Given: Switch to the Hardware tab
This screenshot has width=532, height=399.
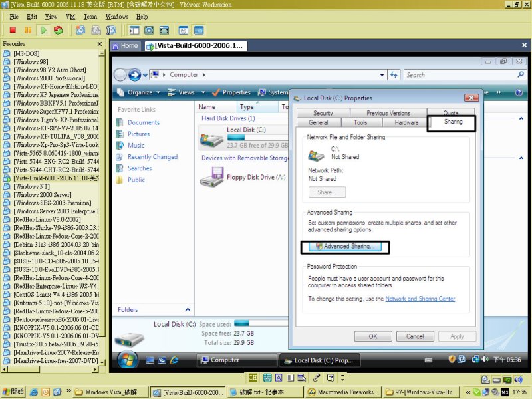Looking at the screenshot, I should point(406,122).
